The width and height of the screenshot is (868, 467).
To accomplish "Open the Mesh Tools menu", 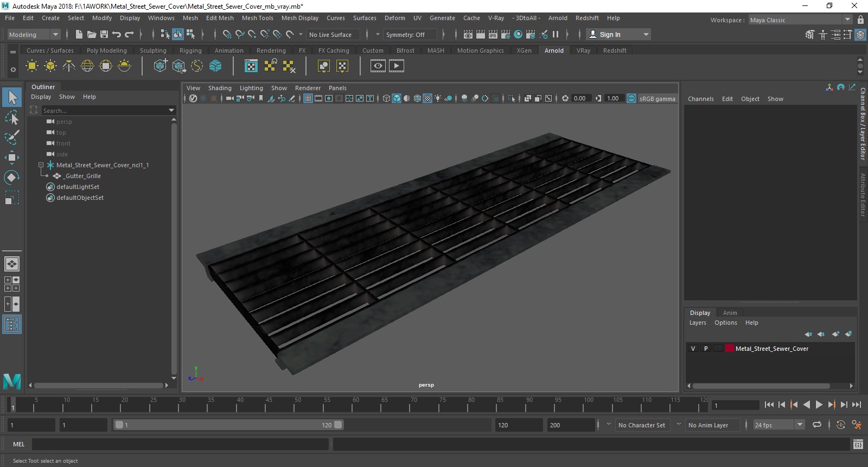I will (257, 18).
